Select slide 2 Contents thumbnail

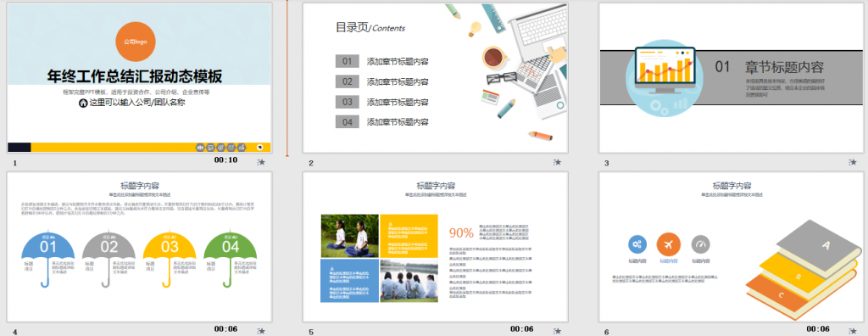coord(435,77)
